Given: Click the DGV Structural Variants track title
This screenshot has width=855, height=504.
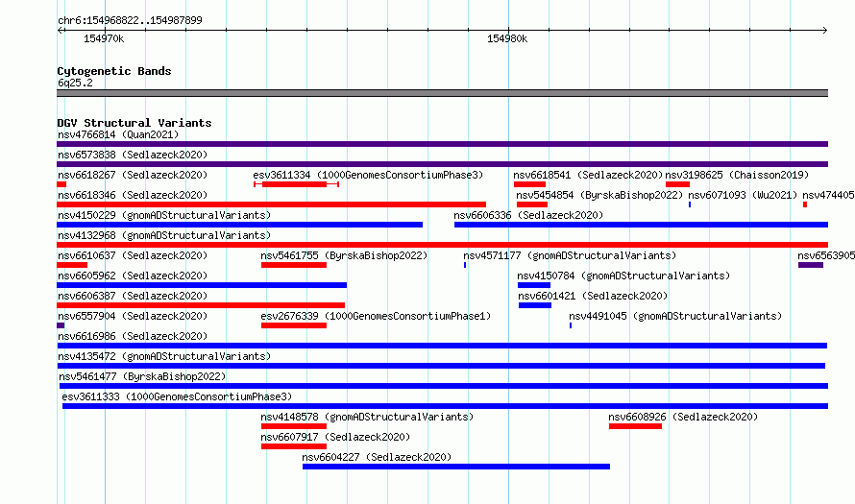Looking at the screenshot, I should point(134,123).
